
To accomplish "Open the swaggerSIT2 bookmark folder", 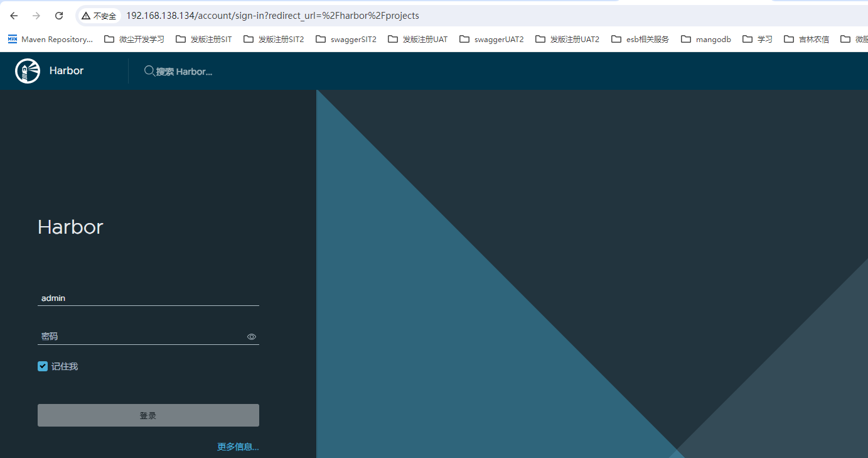I will coord(346,39).
